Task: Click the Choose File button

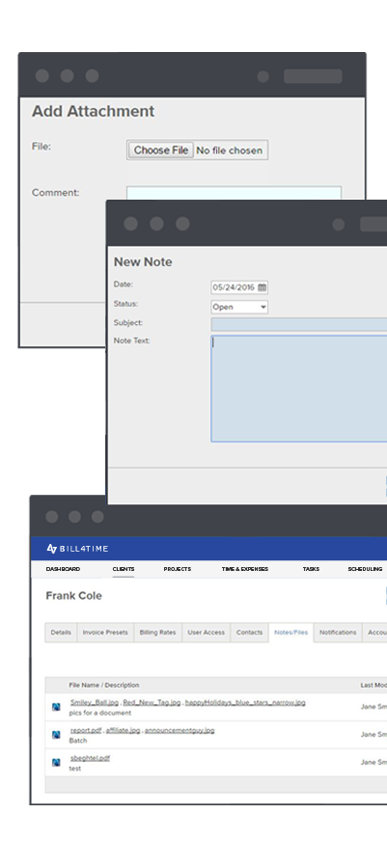Action: click(x=160, y=150)
